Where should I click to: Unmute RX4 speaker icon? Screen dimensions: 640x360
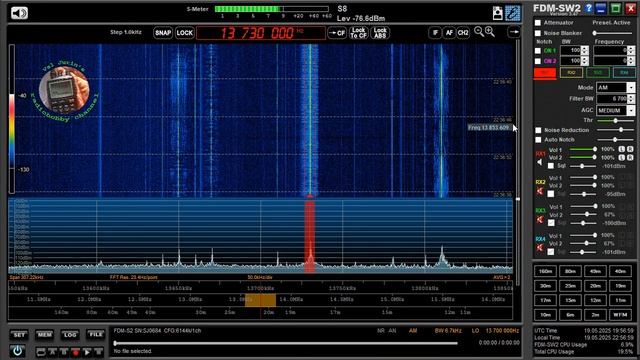click(540, 248)
